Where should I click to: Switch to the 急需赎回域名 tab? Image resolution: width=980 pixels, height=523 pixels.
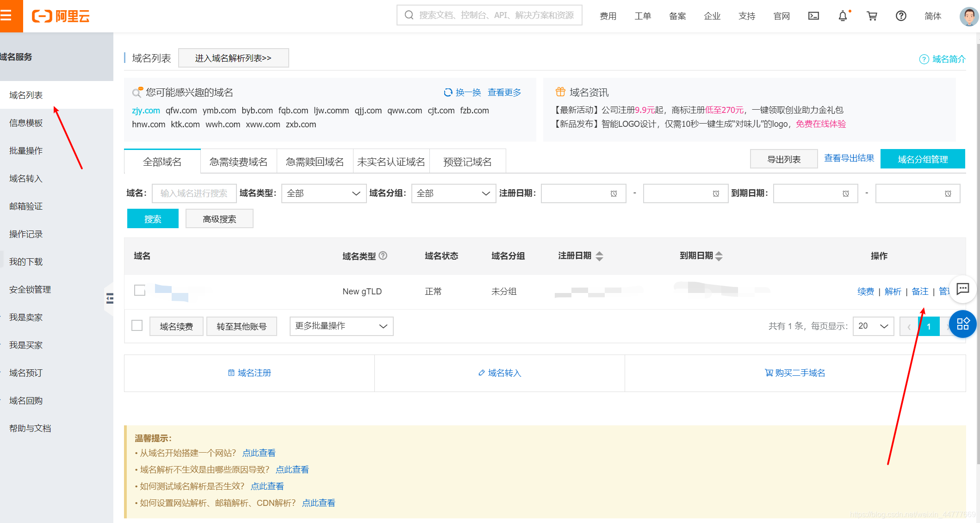[315, 162]
